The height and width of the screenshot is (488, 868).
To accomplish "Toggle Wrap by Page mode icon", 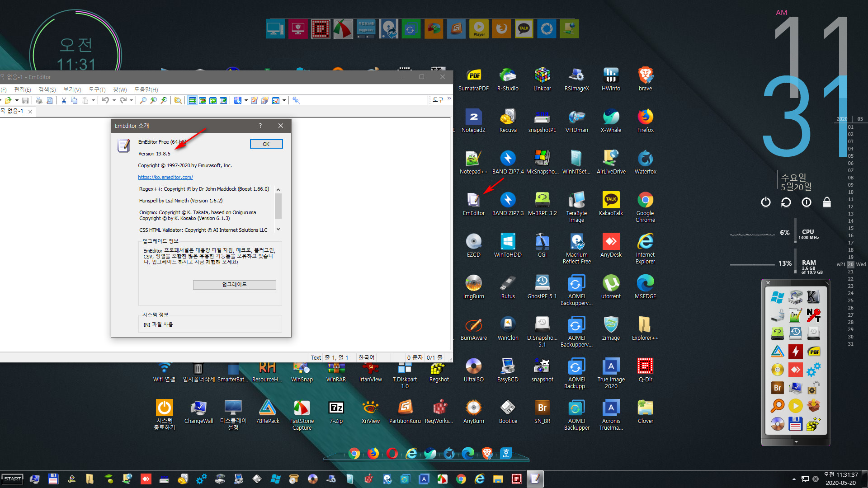I will pos(223,100).
